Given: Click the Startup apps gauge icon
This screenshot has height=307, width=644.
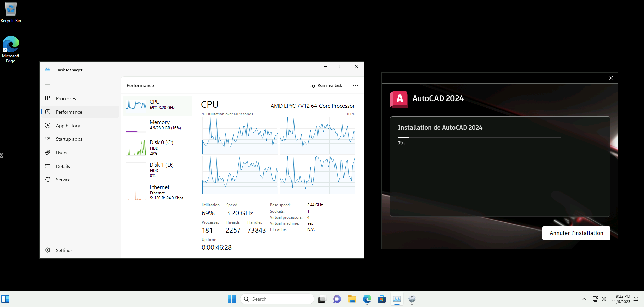Looking at the screenshot, I should coord(48,139).
